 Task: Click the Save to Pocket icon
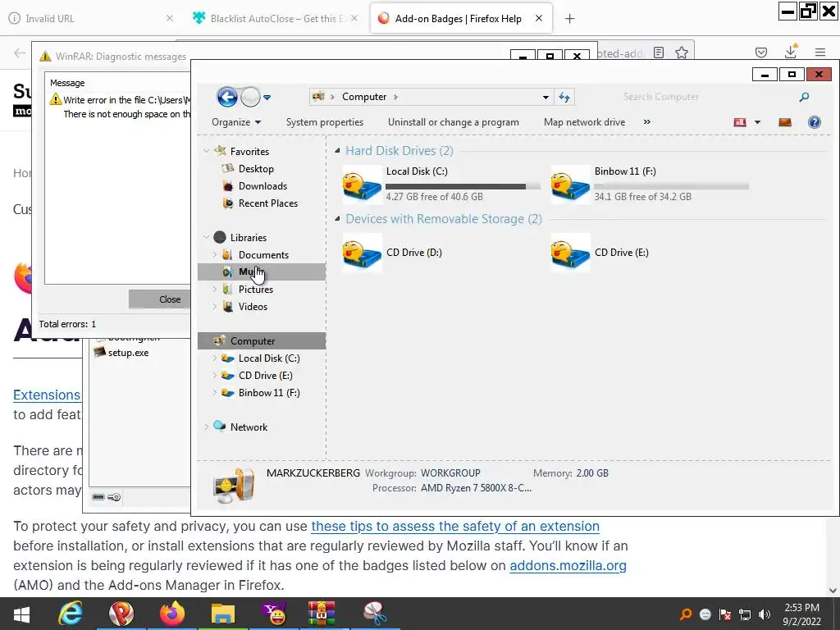pyautogui.click(x=760, y=52)
